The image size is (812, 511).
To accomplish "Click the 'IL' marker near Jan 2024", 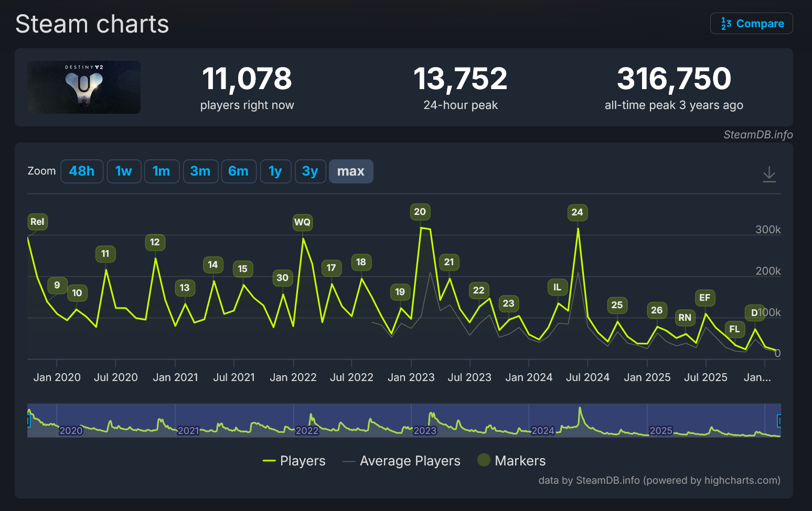I will (x=557, y=287).
